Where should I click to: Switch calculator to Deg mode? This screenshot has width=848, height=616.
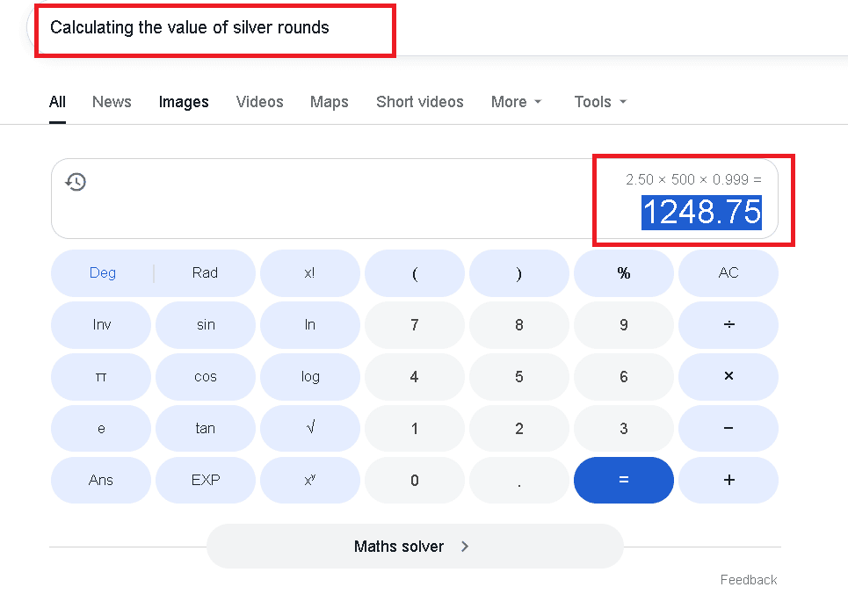[103, 272]
